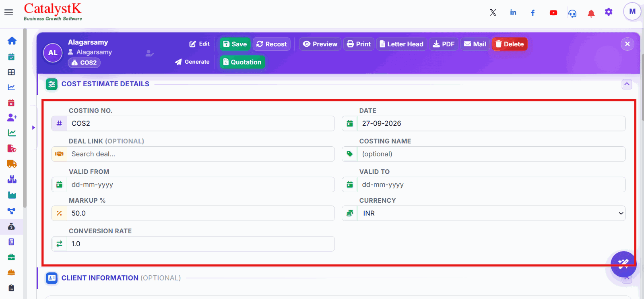Select the money bag costing icon in sidebar
The height and width of the screenshot is (299, 644).
pos(11,226)
